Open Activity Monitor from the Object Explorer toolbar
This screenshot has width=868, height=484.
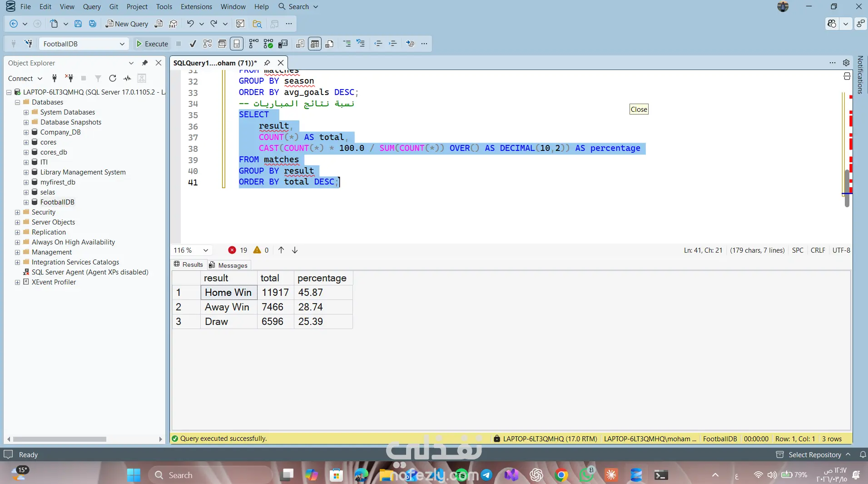[x=127, y=78]
